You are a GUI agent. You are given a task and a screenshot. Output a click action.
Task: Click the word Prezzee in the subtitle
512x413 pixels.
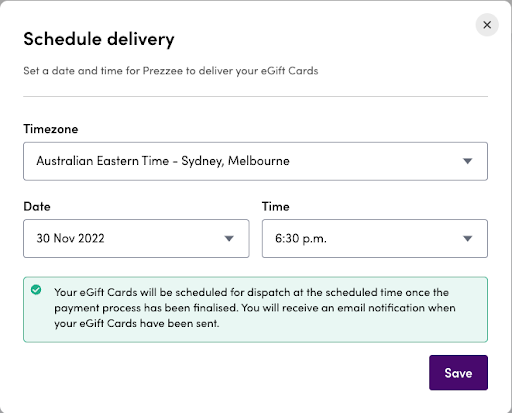163,71
